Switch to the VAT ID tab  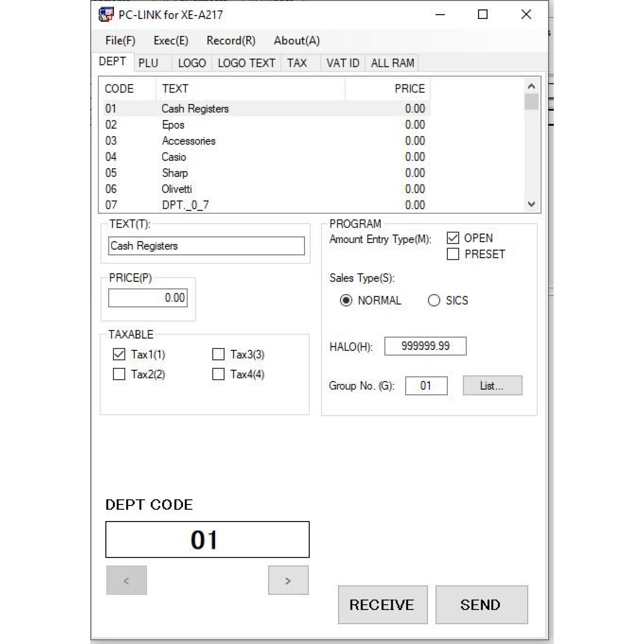point(343,63)
